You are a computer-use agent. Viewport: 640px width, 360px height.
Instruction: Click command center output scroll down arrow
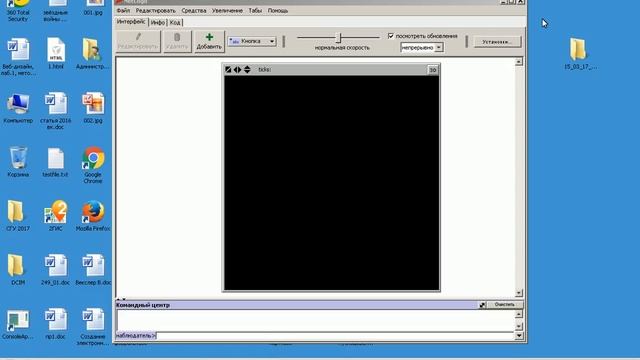coord(519,327)
